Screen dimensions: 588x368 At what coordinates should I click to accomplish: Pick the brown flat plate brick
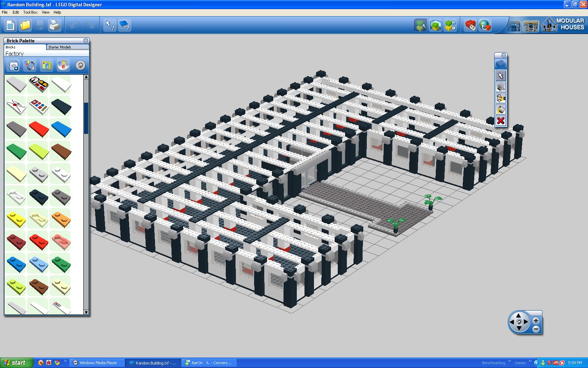(61, 151)
